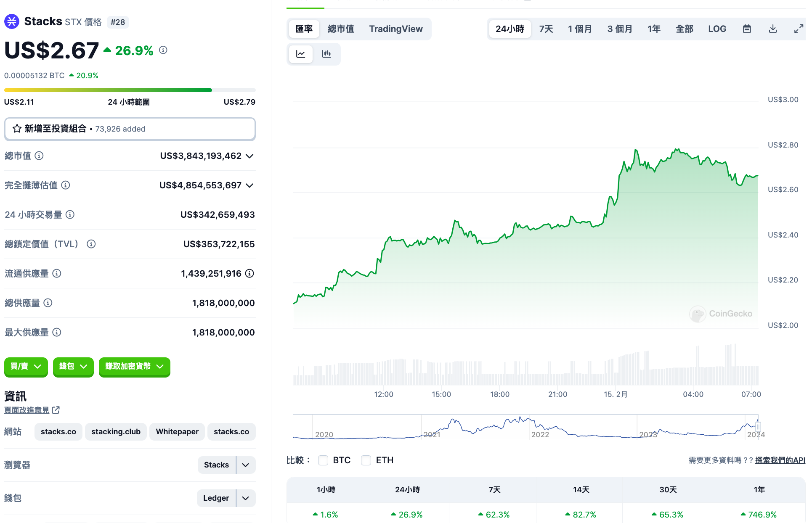Switch to candlestick chart icon
Viewport: 812px width, 523px height.
(326, 54)
